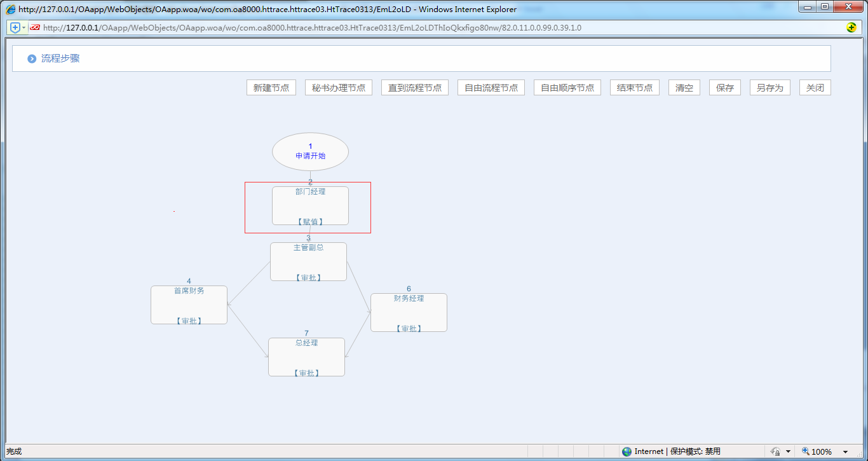The width and height of the screenshot is (868, 461).
Task: Click the magnifier zoom icon in the status bar
Action: tap(806, 451)
